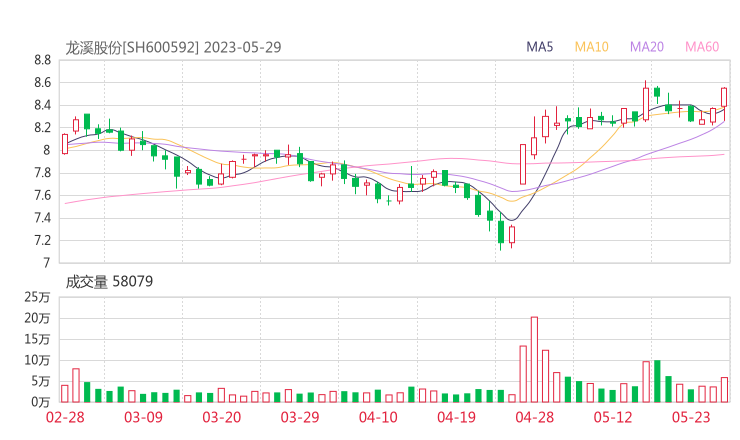Image resolution: width=740 pixels, height=440 pixels.
Task: Click the 8.8 price axis label
Action: 42,60
